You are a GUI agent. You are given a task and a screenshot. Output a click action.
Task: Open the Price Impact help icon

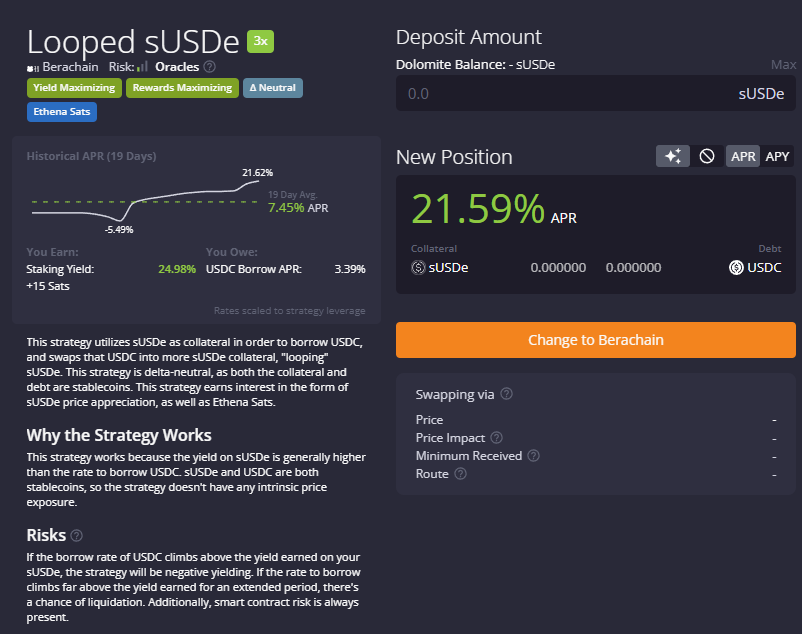pos(497,438)
